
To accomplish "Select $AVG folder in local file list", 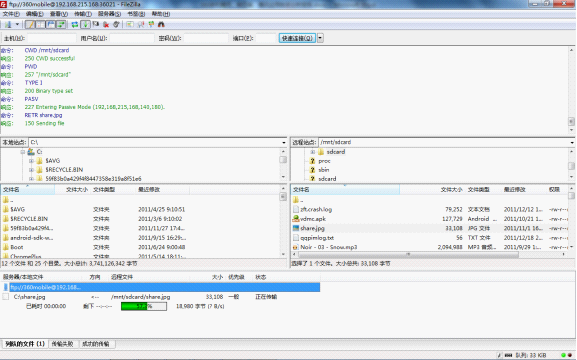I will tap(17, 209).
